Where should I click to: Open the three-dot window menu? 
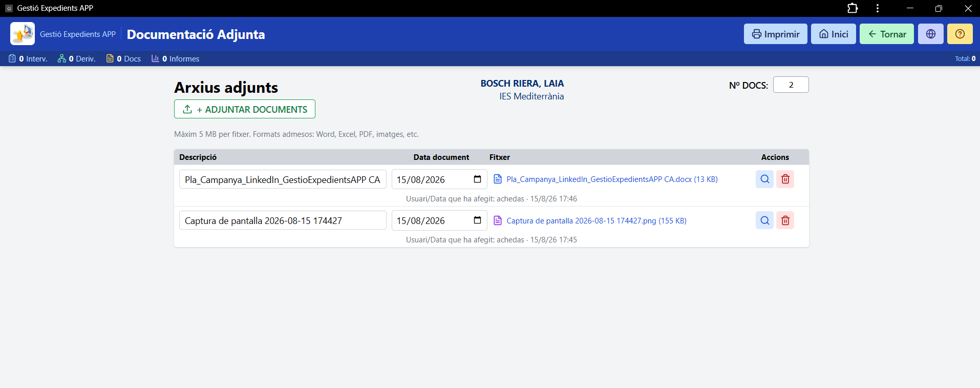[878, 8]
